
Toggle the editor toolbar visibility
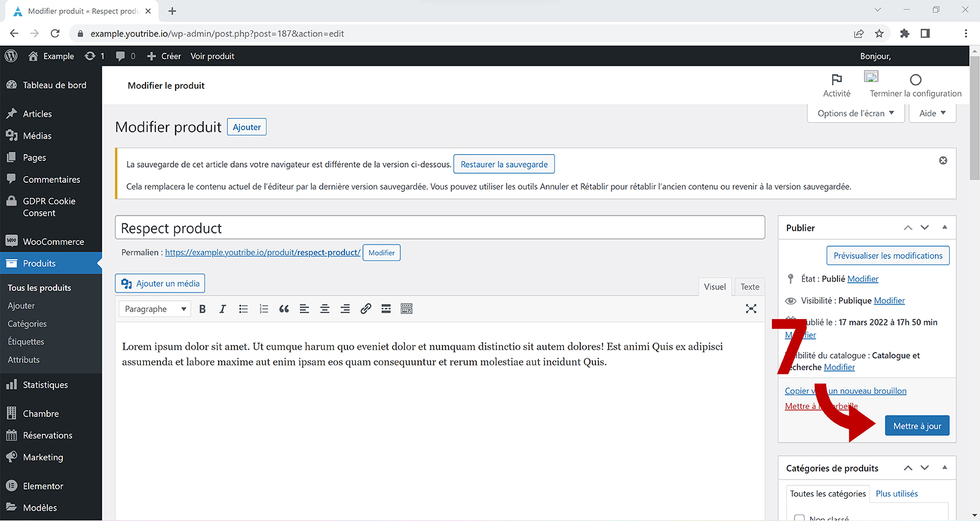click(x=406, y=309)
